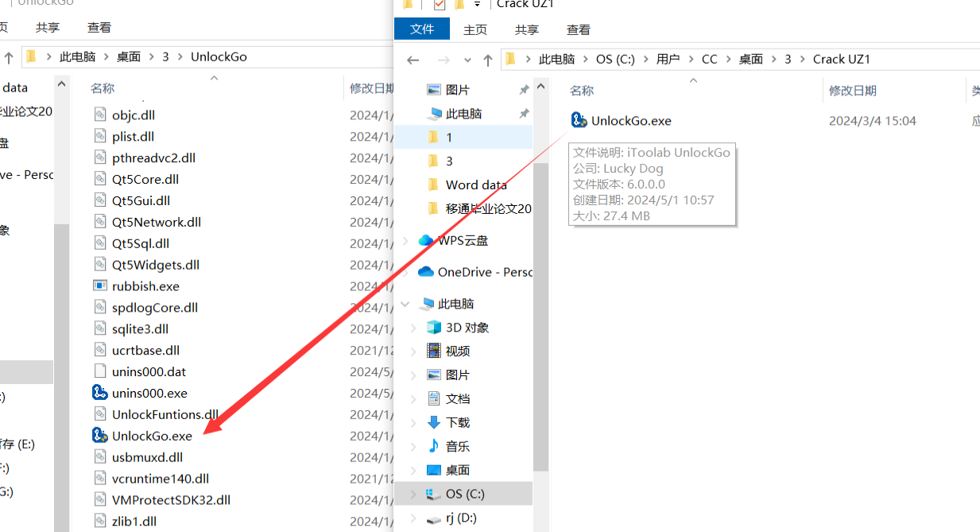Toggle checked quick access toolbar icon in title bar
980x532 pixels.
440,5
